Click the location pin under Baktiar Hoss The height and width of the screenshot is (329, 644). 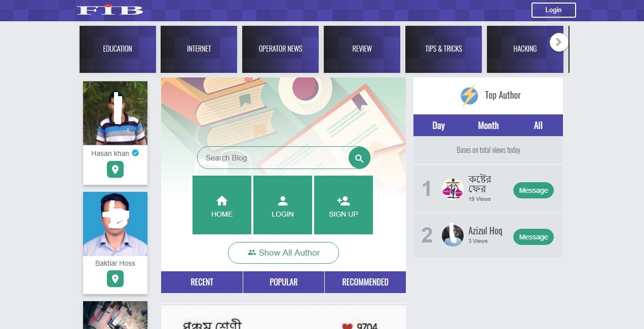(x=115, y=278)
